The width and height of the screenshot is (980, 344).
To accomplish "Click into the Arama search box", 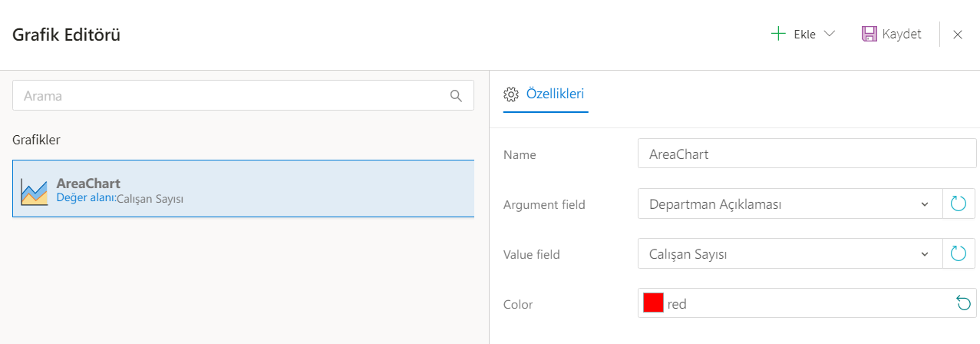I will point(230,96).
